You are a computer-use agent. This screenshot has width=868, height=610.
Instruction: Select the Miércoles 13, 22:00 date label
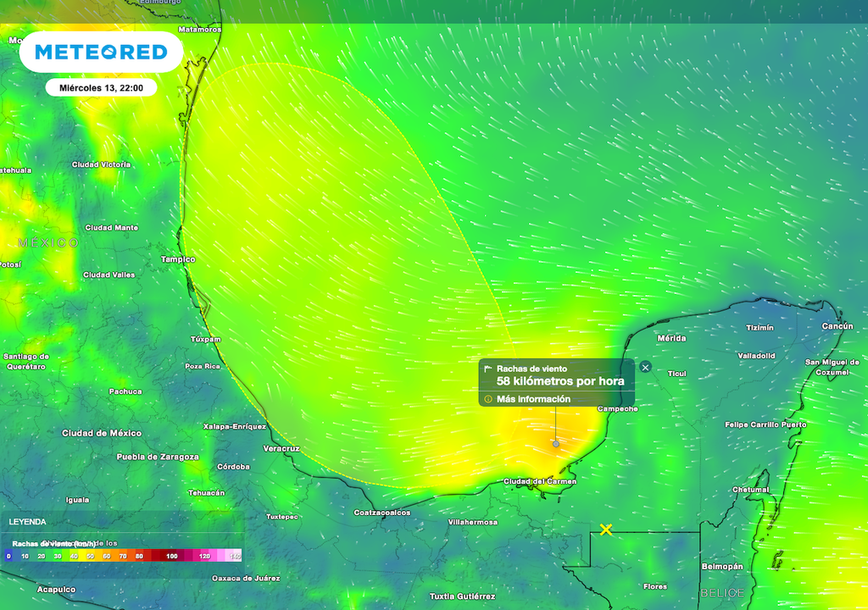point(101,87)
